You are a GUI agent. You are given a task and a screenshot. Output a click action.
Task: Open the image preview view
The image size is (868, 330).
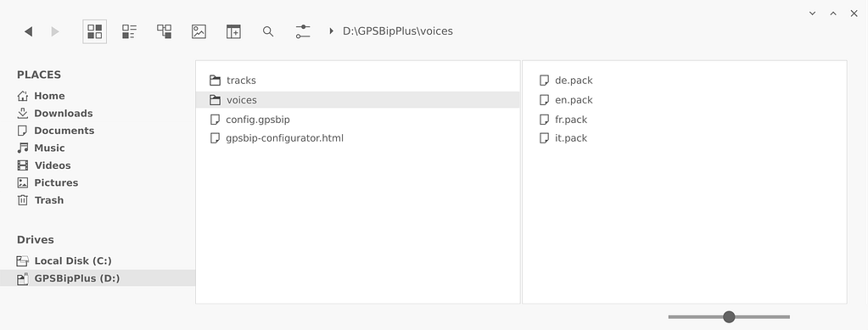click(x=199, y=31)
